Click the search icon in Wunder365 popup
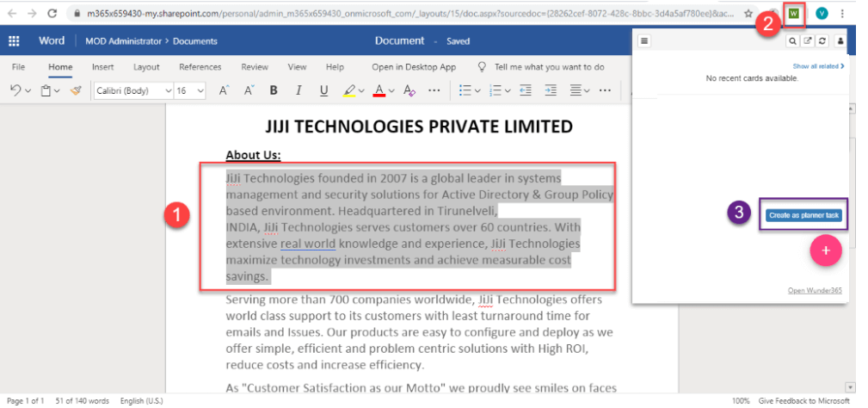 tap(793, 40)
